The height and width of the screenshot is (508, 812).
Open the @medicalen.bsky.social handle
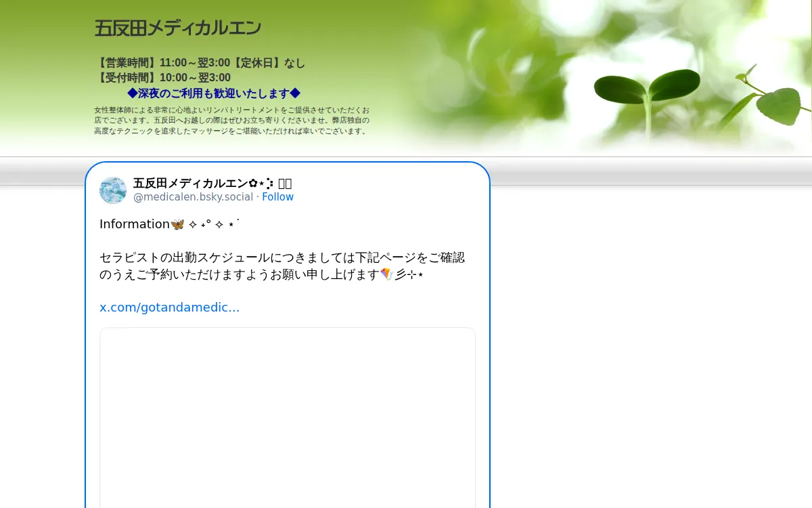click(193, 197)
